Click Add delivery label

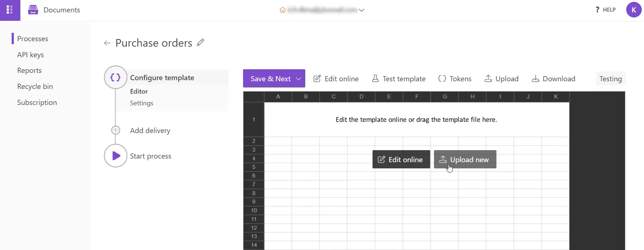point(150,130)
